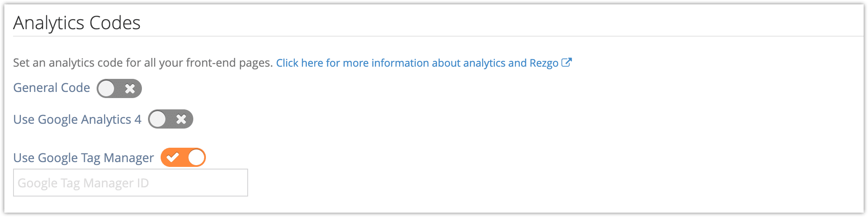Click the divider line under Analytics Codes

(438, 36)
